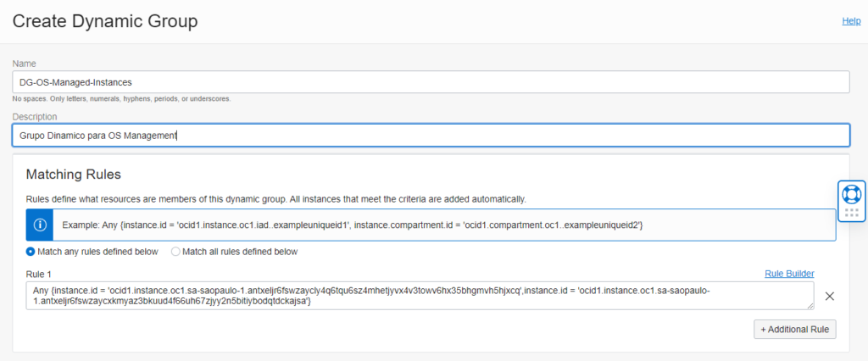Viewport: 868px width, 361px height.
Task: Click the Description field label
Action: tap(34, 117)
